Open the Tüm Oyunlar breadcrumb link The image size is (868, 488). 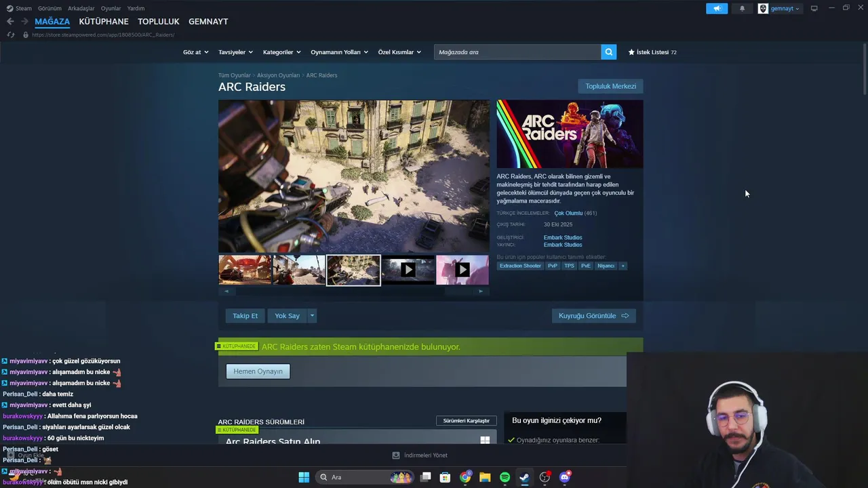234,75
